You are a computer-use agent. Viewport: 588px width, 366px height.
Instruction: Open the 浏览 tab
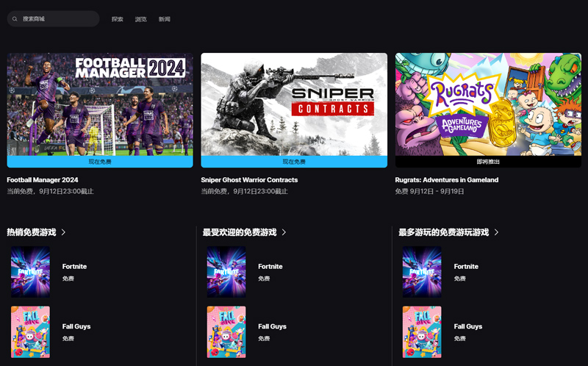140,19
